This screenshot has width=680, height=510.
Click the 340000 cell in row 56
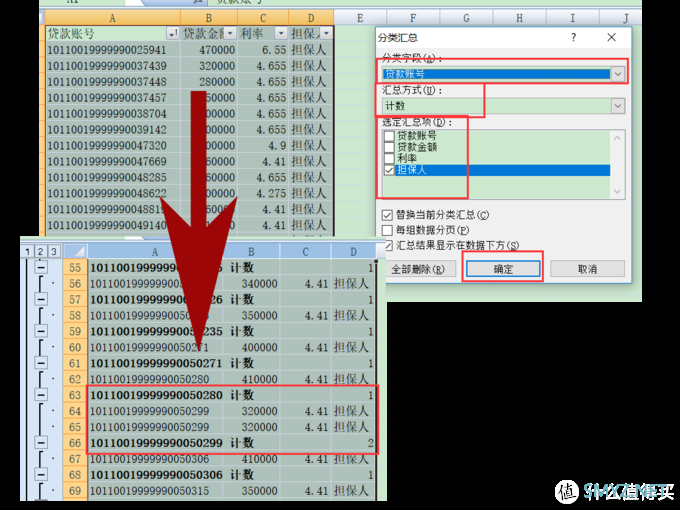point(251,284)
